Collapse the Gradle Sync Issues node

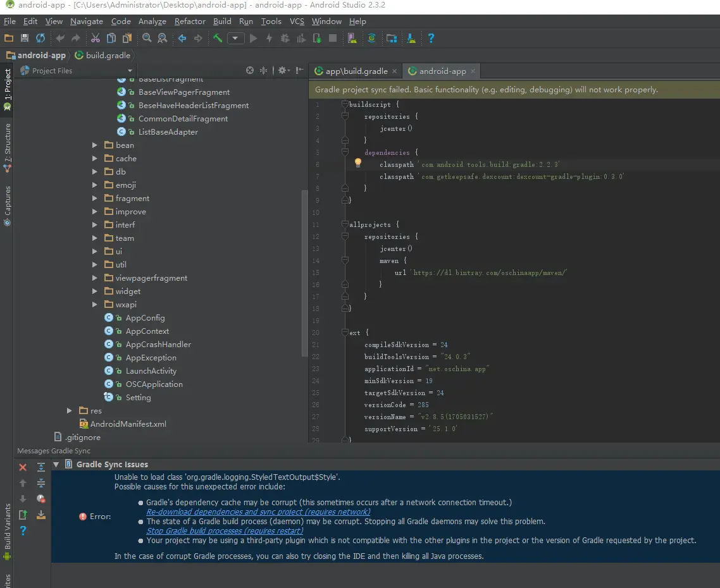pos(56,464)
